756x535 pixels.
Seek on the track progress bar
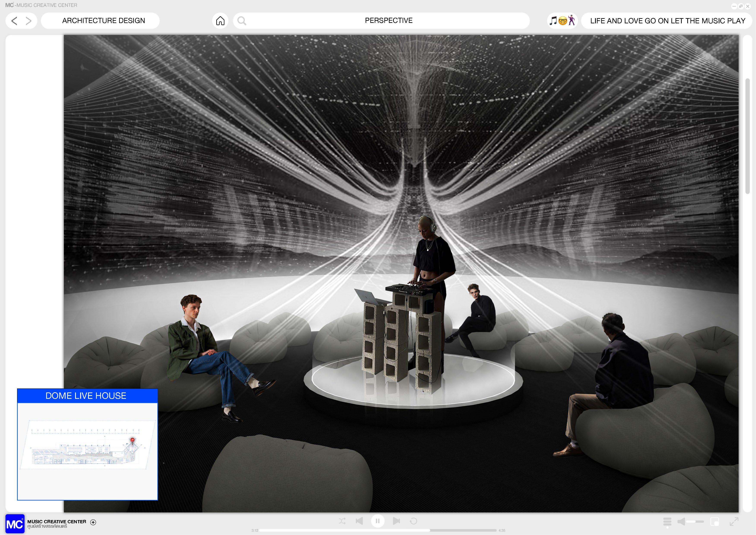point(378,530)
